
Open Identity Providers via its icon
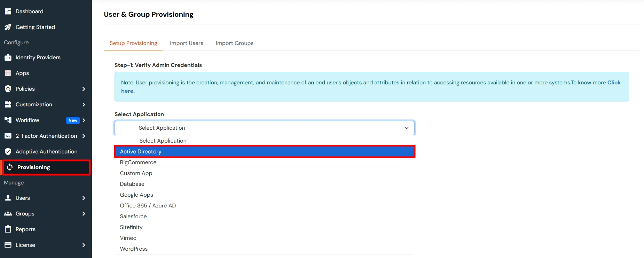click(8, 58)
